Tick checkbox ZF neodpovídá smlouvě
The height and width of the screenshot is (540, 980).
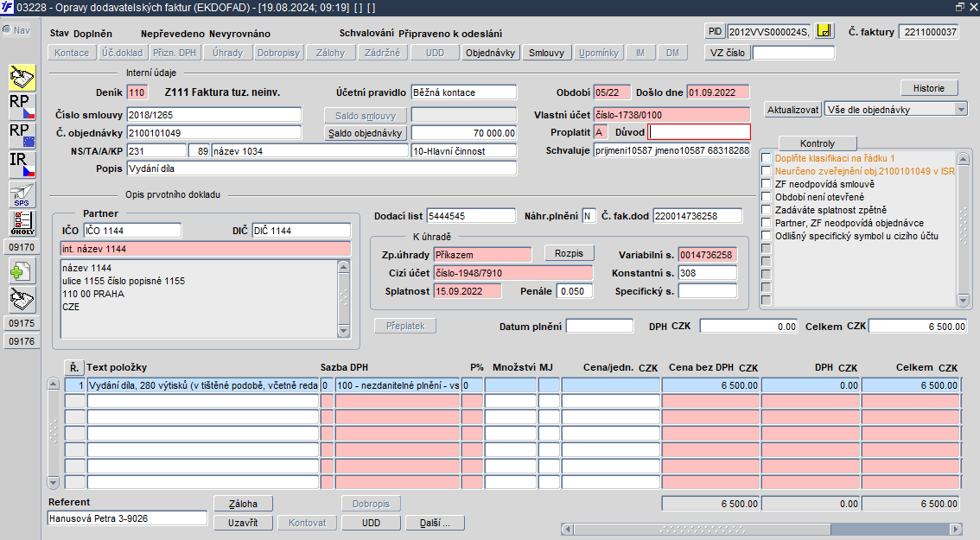767,184
